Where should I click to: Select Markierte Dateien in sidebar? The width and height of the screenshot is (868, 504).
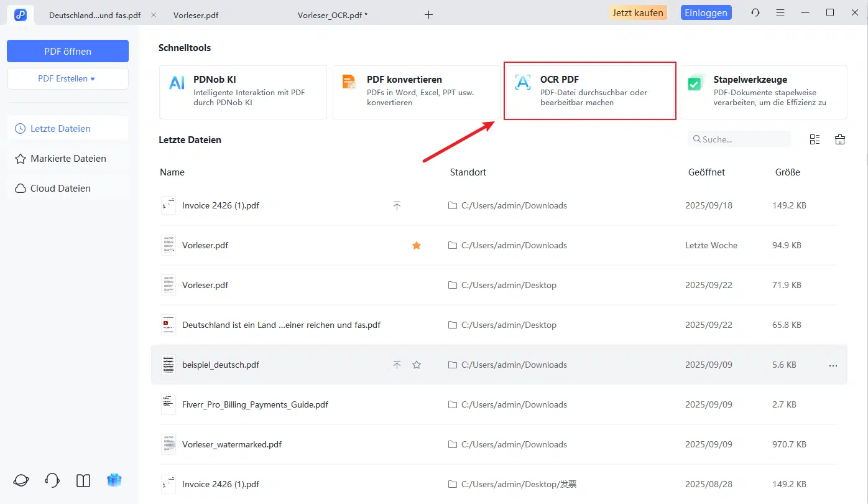(x=68, y=159)
